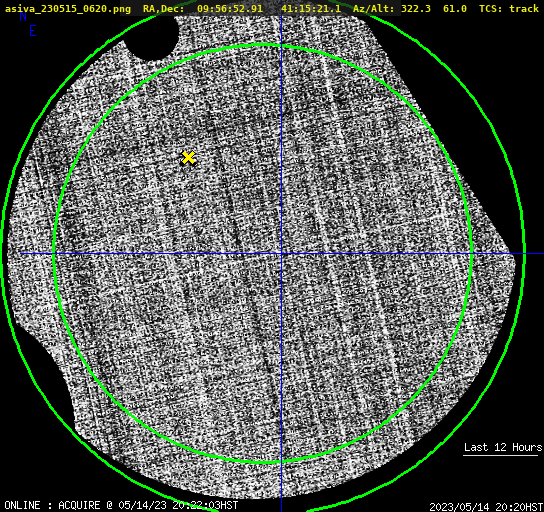Click the TCS: track status text
544x512 pixels.
tap(509, 8)
